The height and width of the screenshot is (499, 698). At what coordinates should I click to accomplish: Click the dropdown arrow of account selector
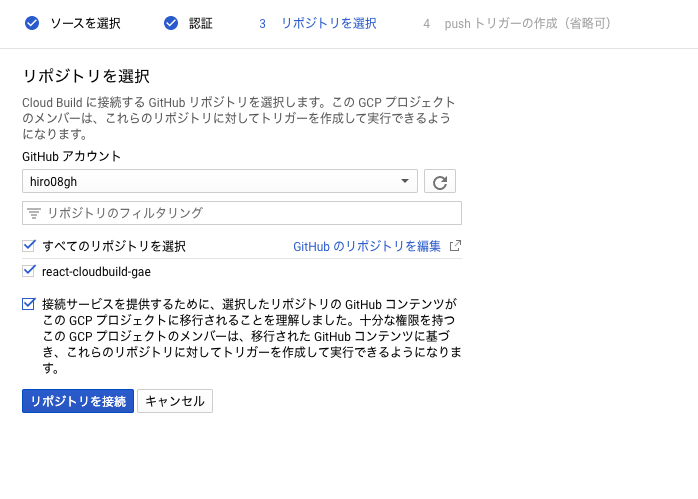405,181
